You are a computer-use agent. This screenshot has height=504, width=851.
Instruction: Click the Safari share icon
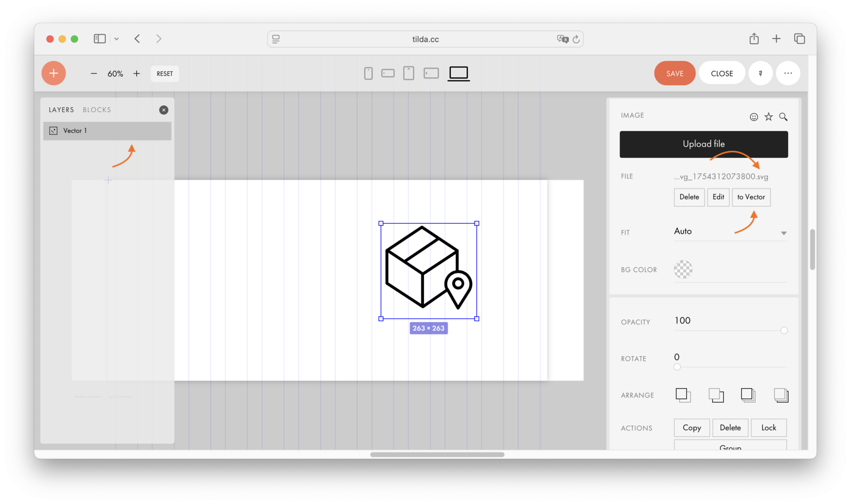coord(754,38)
